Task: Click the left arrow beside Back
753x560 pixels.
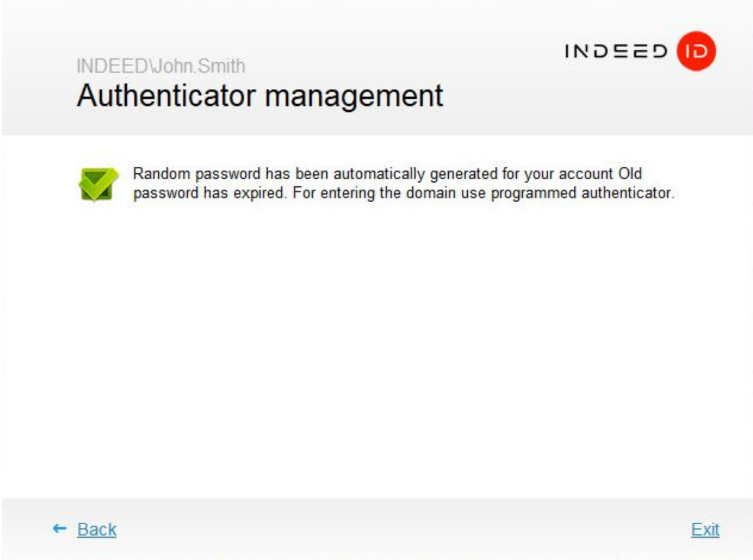Action: coord(60,529)
